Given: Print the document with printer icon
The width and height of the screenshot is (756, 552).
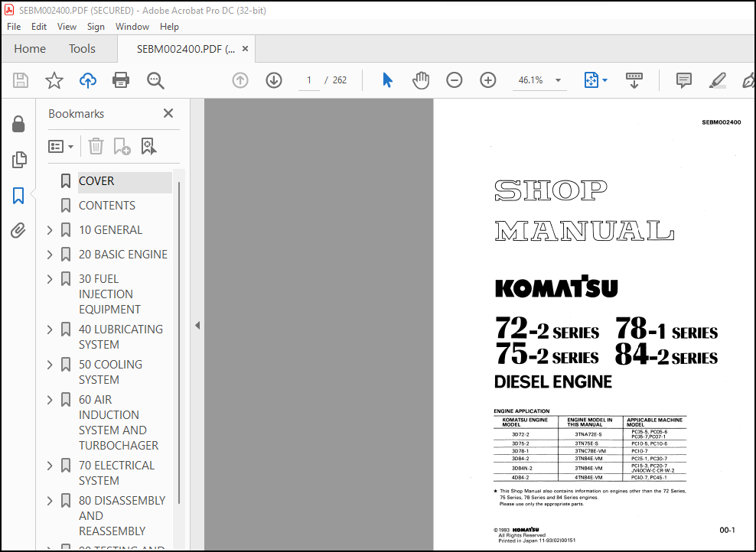Looking at the screenshot, I should pos(121,80).
